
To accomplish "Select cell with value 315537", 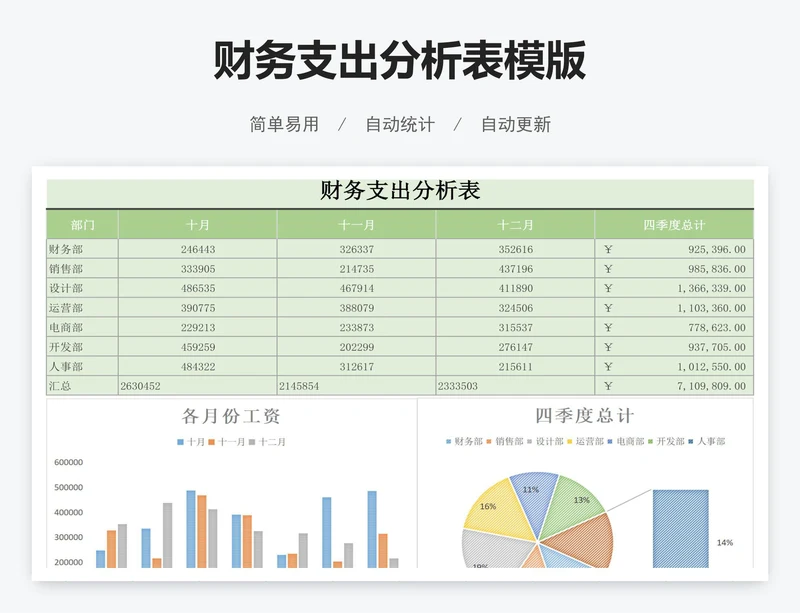I will [515, 327].
